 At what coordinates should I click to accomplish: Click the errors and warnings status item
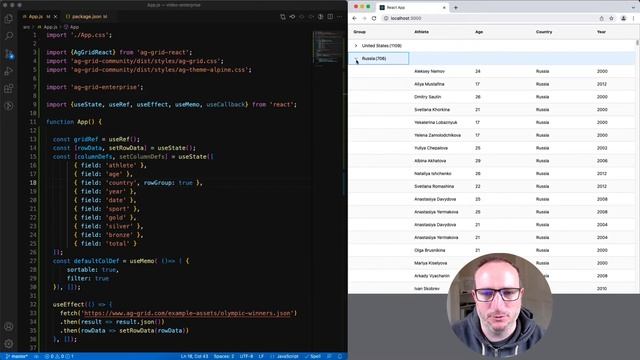(59, 356)
